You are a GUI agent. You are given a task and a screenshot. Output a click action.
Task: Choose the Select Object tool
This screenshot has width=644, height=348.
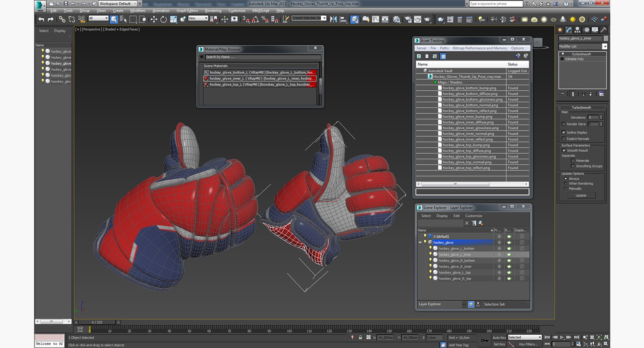114,19
